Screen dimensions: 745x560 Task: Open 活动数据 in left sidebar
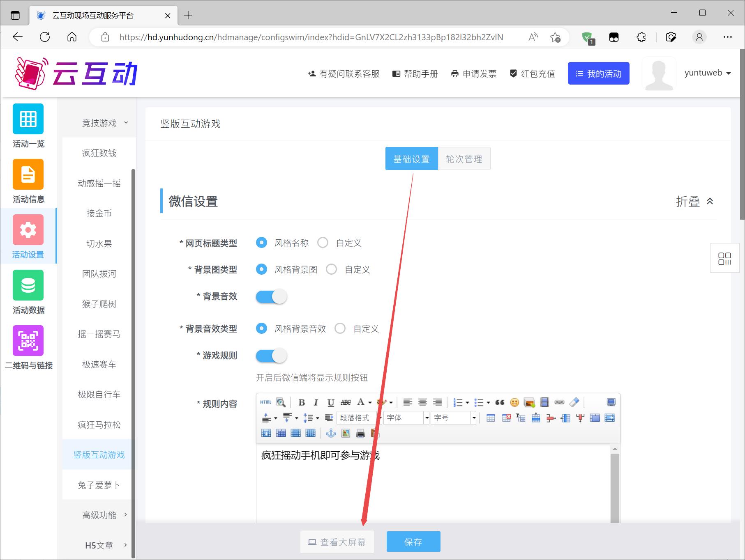click(x=28, y=292)
